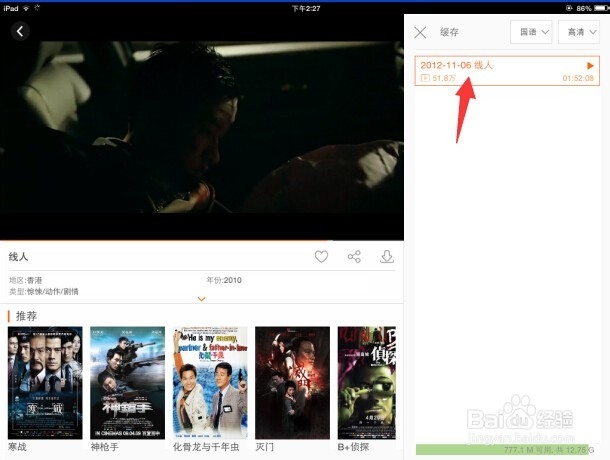Tap the 神枪手 title text
This screenshot has height=460, width=610.
104,447
